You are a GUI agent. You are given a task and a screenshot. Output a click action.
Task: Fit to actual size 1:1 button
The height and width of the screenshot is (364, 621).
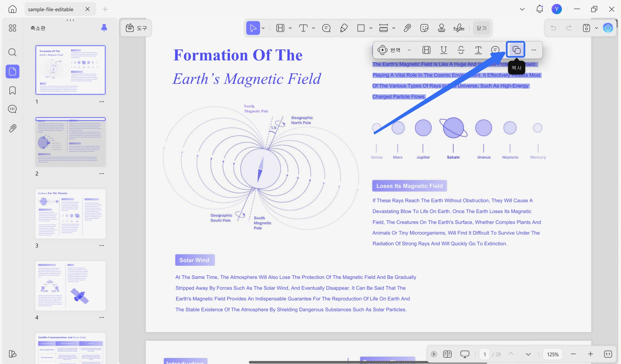(608, 354)
